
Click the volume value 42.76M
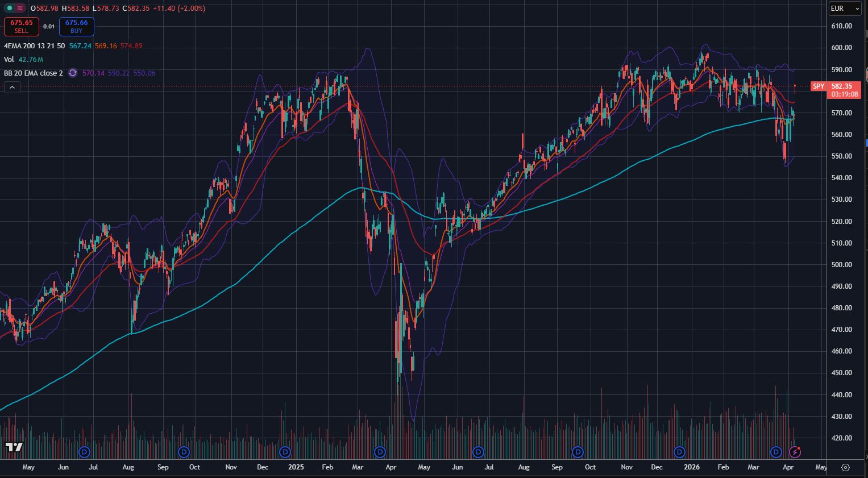tap(31, 59)
